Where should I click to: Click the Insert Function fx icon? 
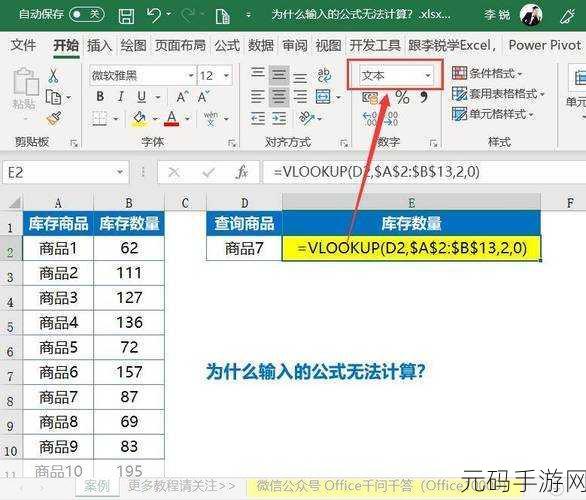[x=242, y=172]
